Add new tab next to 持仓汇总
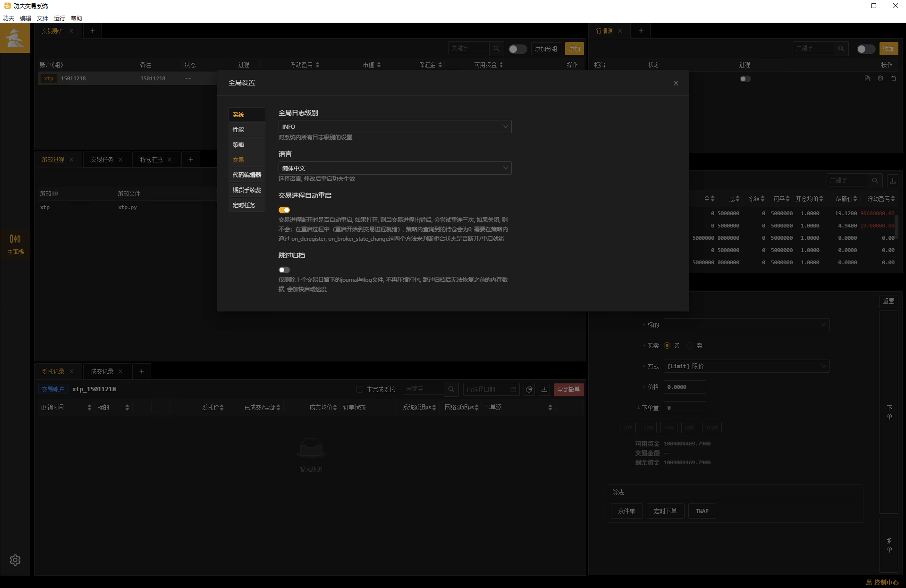Image resolution: width=906 pixels, height=588 pixels. pyautogui.click(x=191, y=160)
